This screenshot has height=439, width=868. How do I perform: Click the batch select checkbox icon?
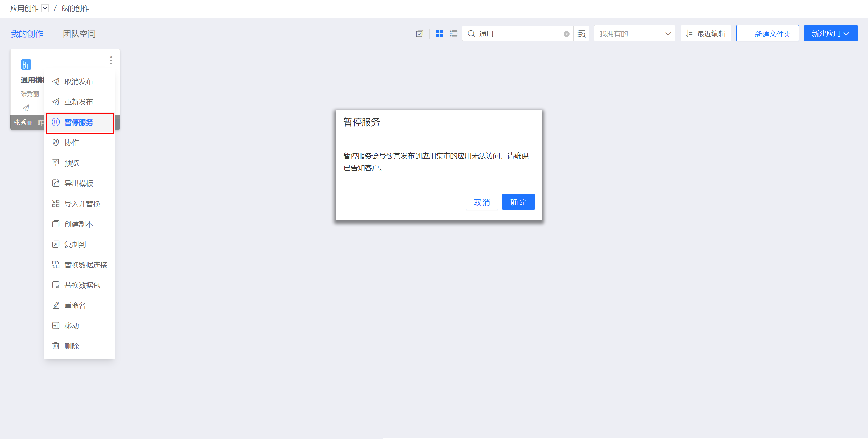pos(419,34)
